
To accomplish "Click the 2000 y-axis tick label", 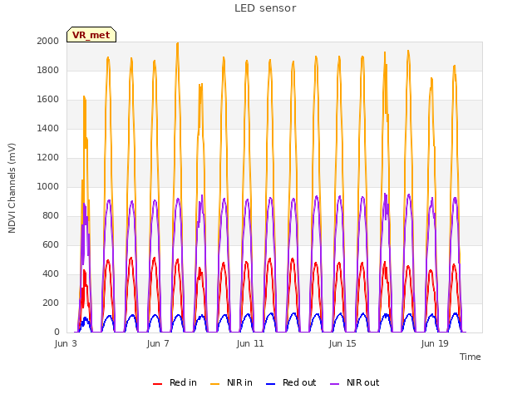I will (x=48, y=41).
